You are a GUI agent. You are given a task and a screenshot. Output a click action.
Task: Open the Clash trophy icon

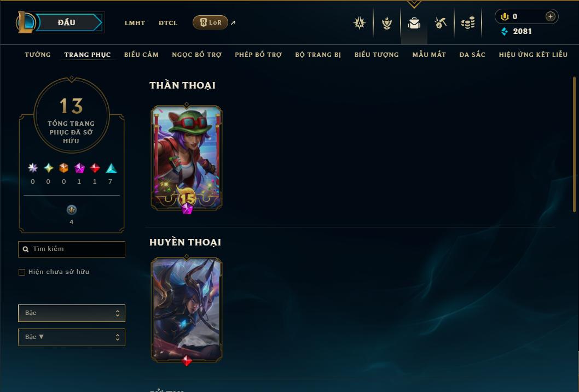(x=386, y=23)
